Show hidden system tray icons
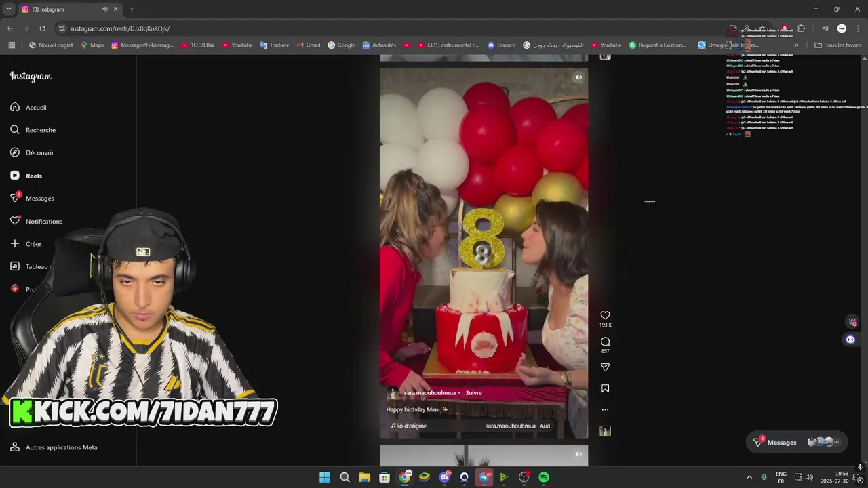Viewport: 868px width, 488px height. (749, 477)
